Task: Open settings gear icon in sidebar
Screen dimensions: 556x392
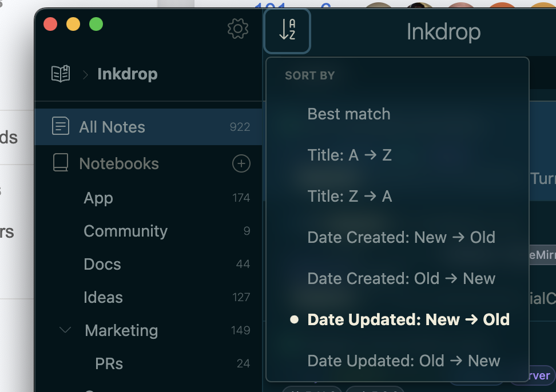Action: point(237,29)
